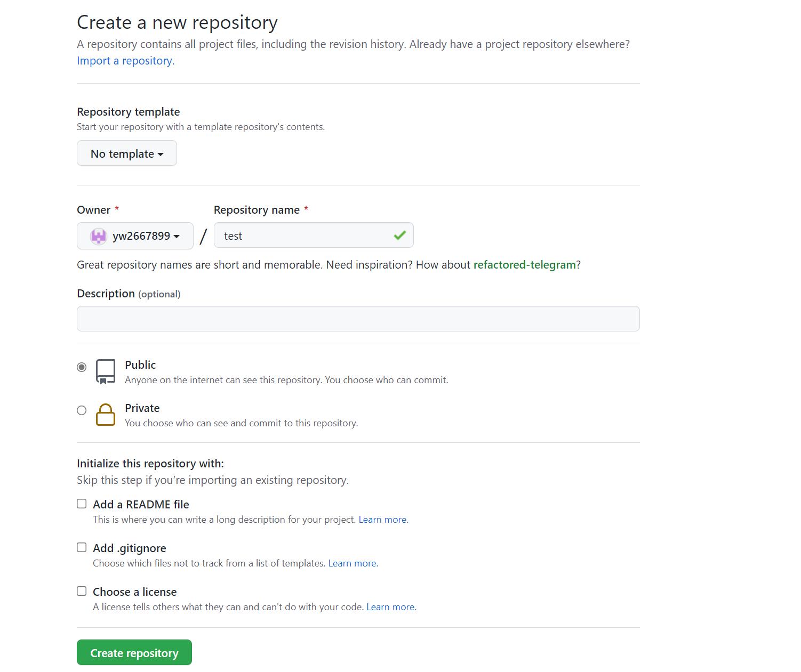This screenshot has height=672, width=801.
Task: Click inside the Description field
Action: coord(358,318)
